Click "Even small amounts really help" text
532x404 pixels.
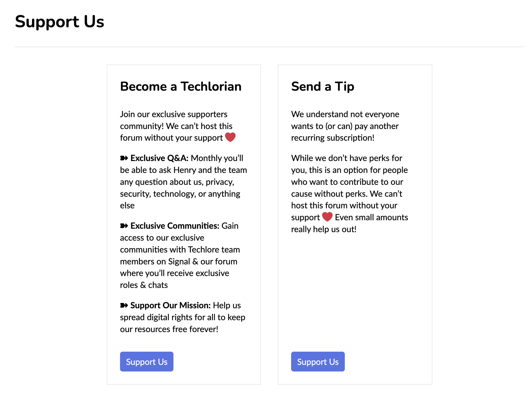tap(371, 217)
